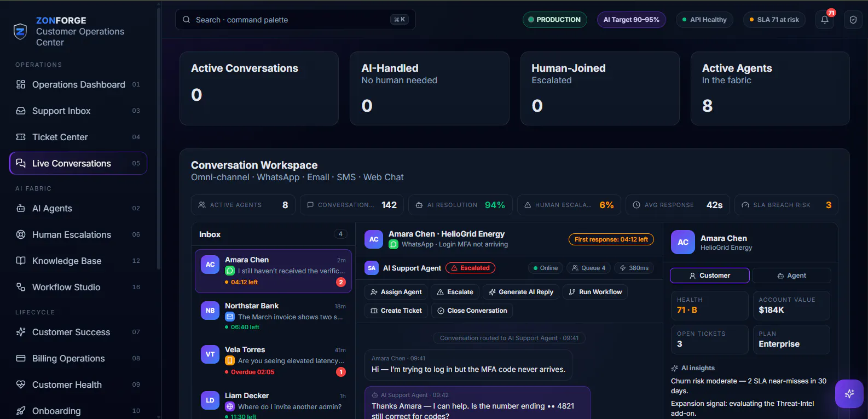This screenshot has width=868, height=419.
Task: Click the red unread badge on Vela Torres
Action: pos(340,372)
